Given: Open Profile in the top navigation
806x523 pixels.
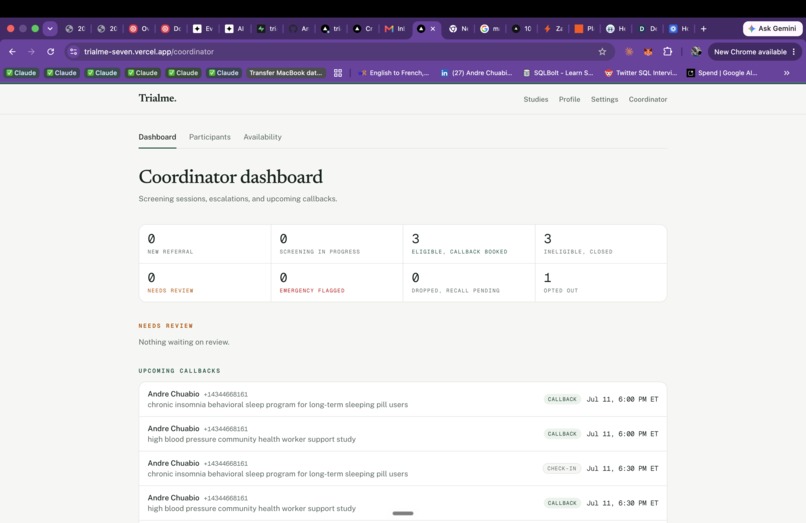Looking at the screenshot, I should (x=570, y=99).
